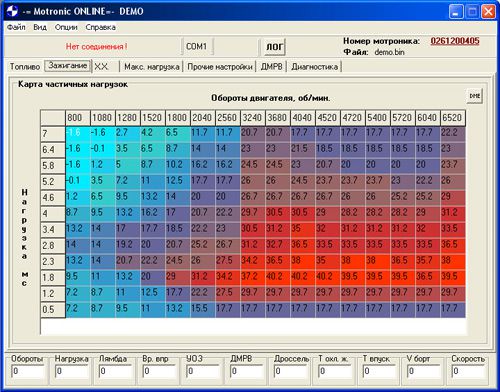Viewport: 500px width, 392px height.
Task: Switch to the Топливо tab
Action: tap(25, 67)
